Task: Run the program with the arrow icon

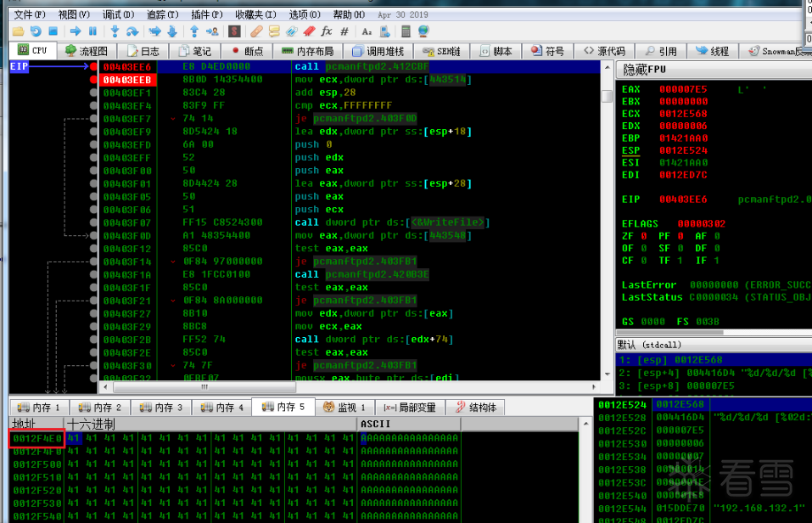Action: click(76, 31)
